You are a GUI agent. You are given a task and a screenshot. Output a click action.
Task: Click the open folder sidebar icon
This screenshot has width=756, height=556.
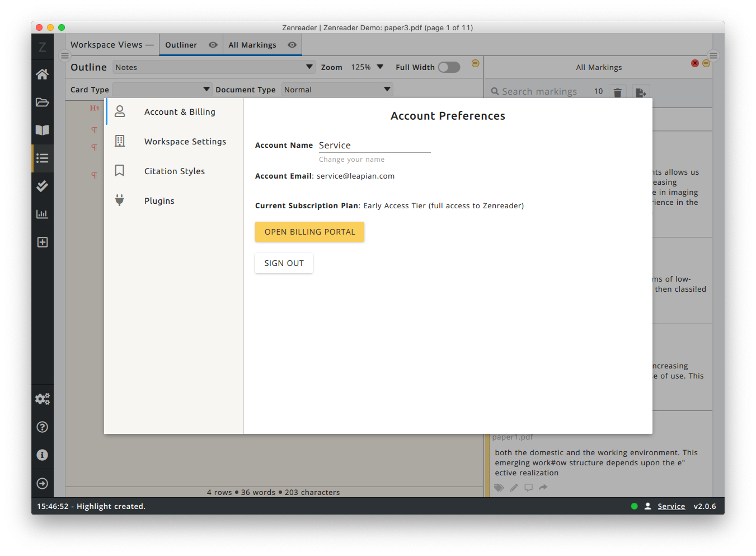point(42,102)
